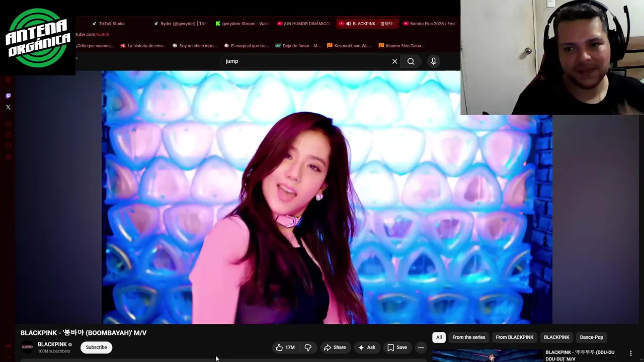Screen dimensions: 644x362
Task: Open options menu for DDU-DU DDU-DU video
Action: tap(631, 353)
